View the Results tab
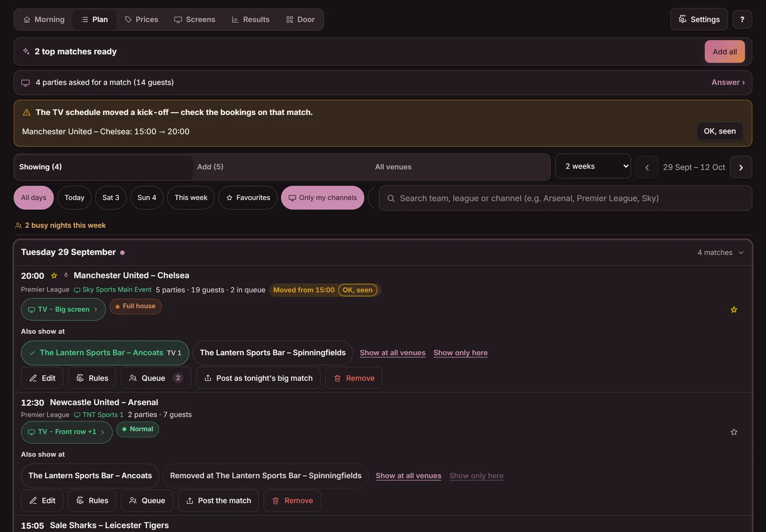Image resolution: width=766 pixels, height=532 pixels. [x=250, y=20]
